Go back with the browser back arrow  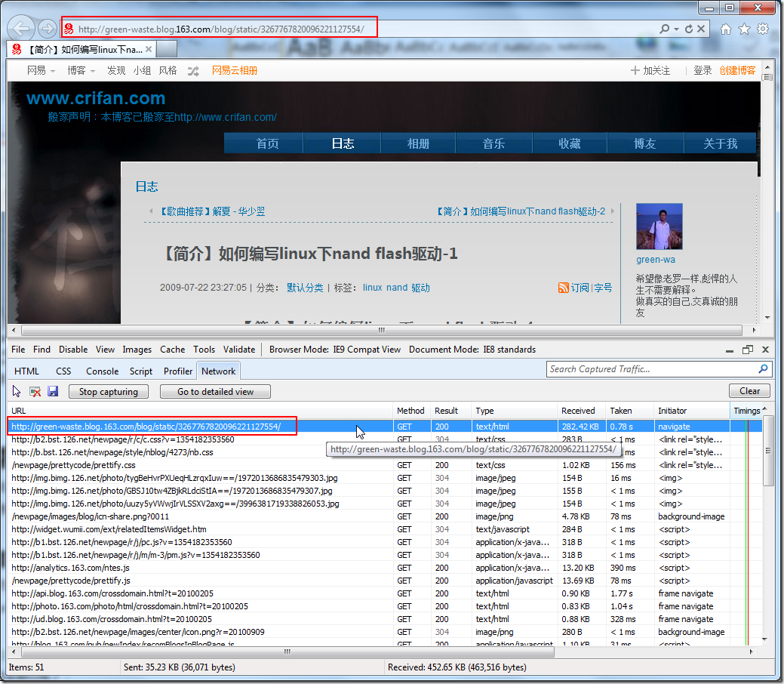click(21, 29)
